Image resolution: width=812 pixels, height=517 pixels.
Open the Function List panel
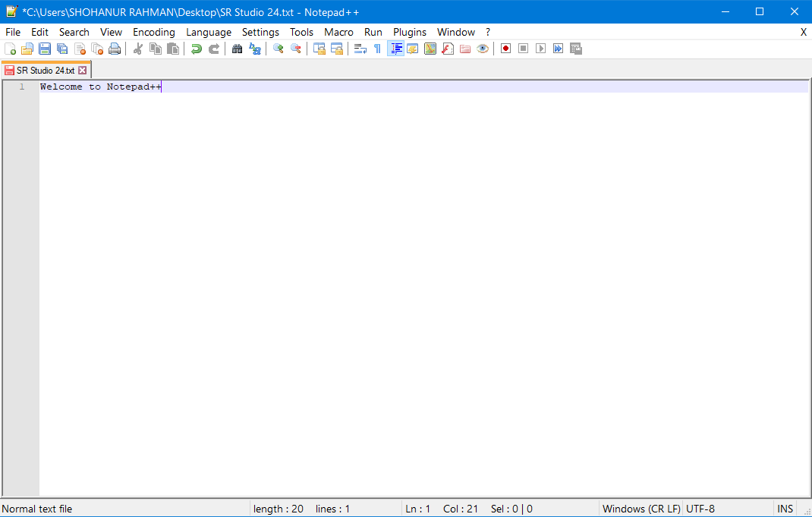click(448, 49)
